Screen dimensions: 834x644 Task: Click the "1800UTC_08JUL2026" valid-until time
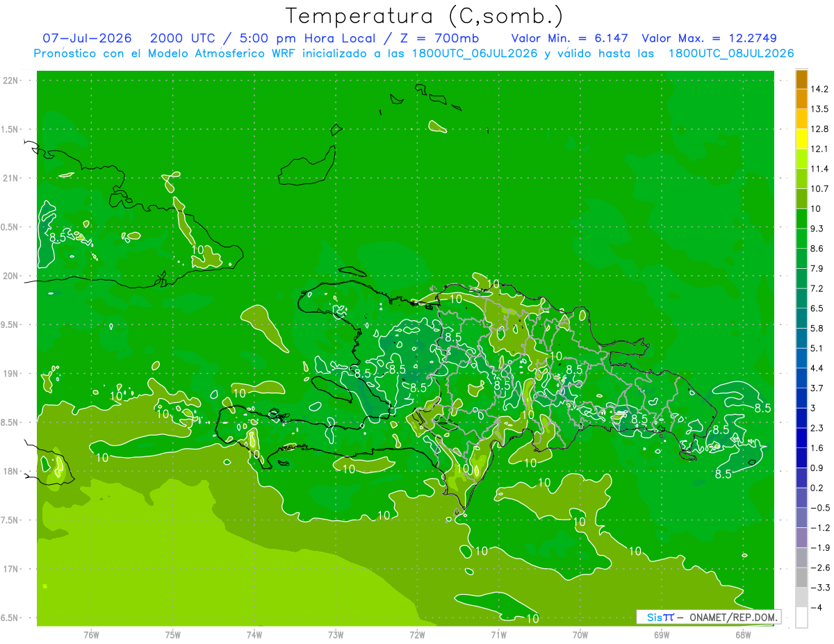click(730, 53)
